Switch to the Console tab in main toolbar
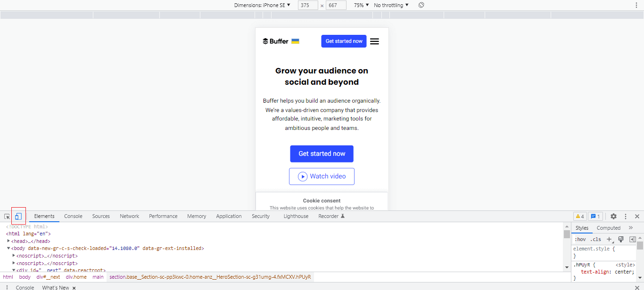 point(73,216)
